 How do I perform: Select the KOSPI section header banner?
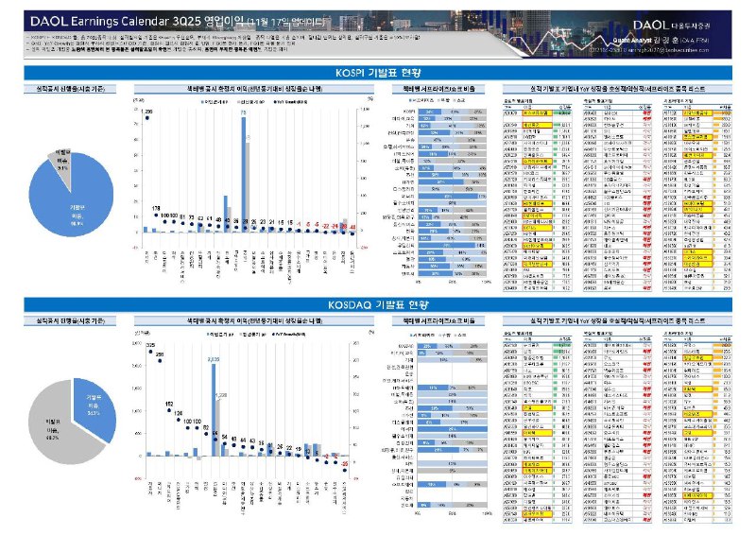pyautogui.click(x=378, y=71)
